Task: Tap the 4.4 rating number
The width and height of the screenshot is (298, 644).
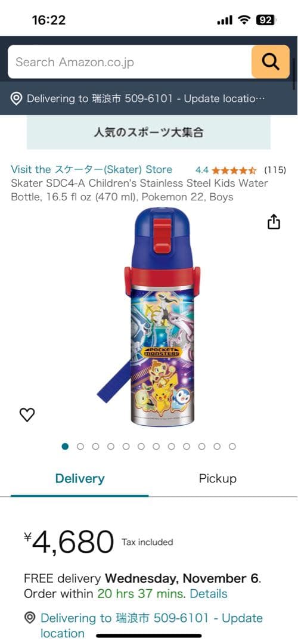Action: (202, 170)
